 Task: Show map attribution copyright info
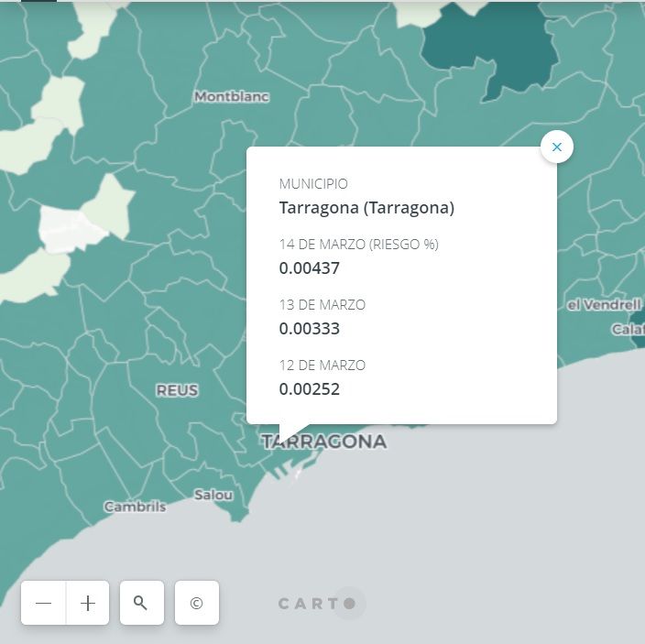coord(197,603)
